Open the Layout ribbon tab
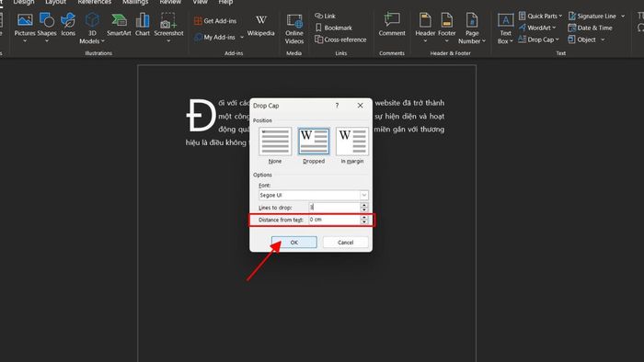 pyautogui.click(x=55, y=2)
